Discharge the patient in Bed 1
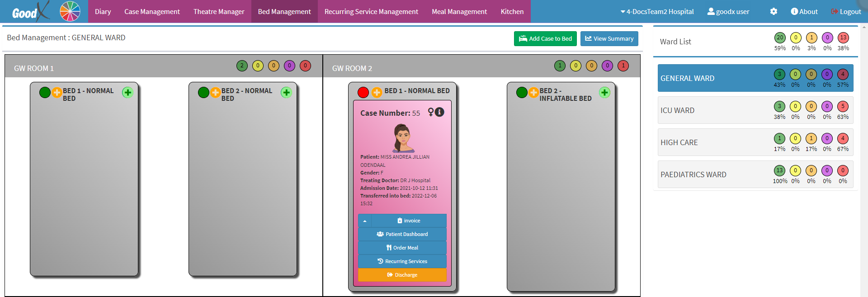 click(402, 275)
